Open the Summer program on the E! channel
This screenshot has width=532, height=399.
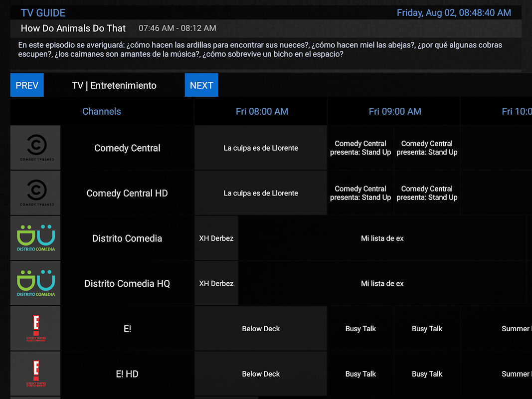pyautogui.click(x=497, y=329)
